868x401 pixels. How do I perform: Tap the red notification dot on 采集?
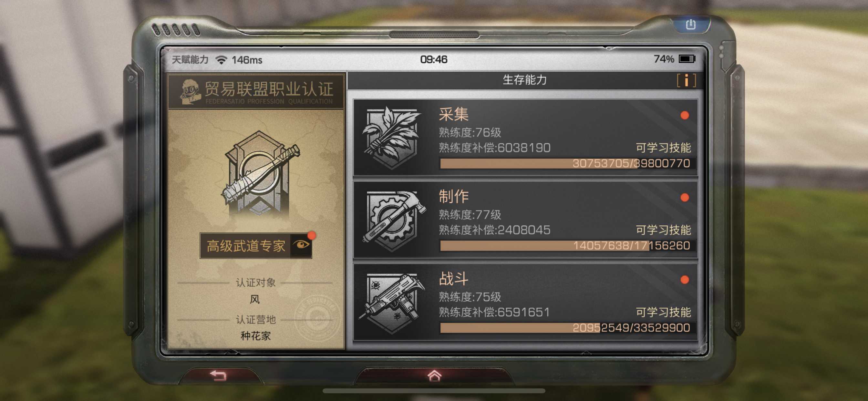coord(684,116)
